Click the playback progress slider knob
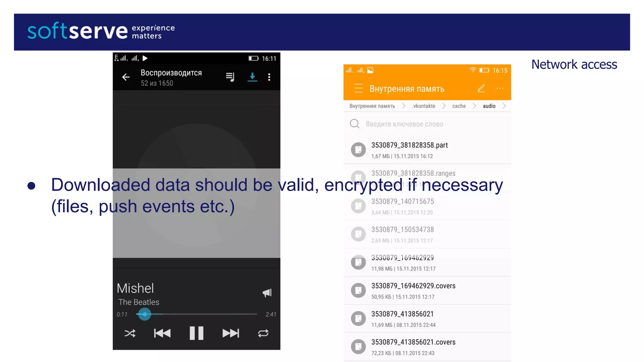The width and height of the screenshot is (644, 362). 145,314
